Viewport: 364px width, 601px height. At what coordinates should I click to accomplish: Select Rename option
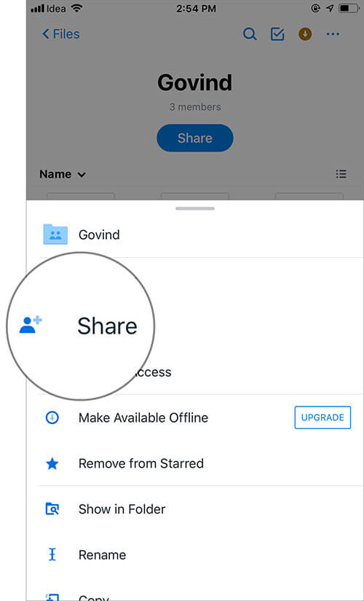(x=103, y=555)
